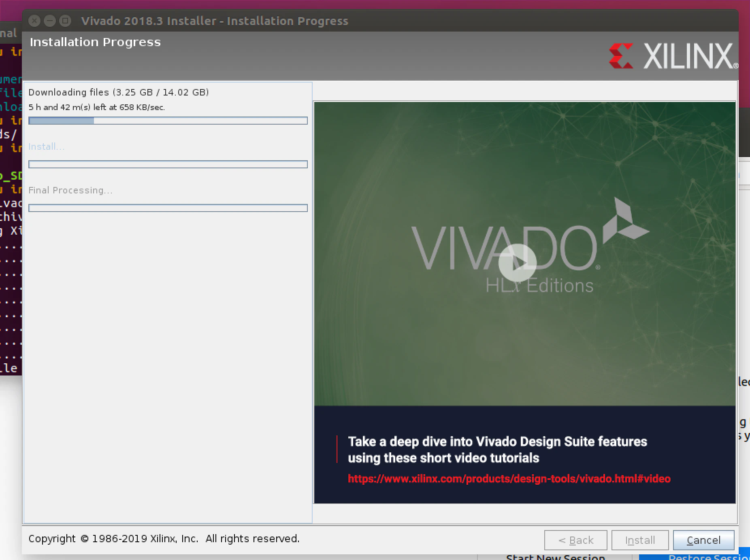Screen dimensions: 750x560
Task: Click the 'Install...' stage label
Action: tap(46, 146)
